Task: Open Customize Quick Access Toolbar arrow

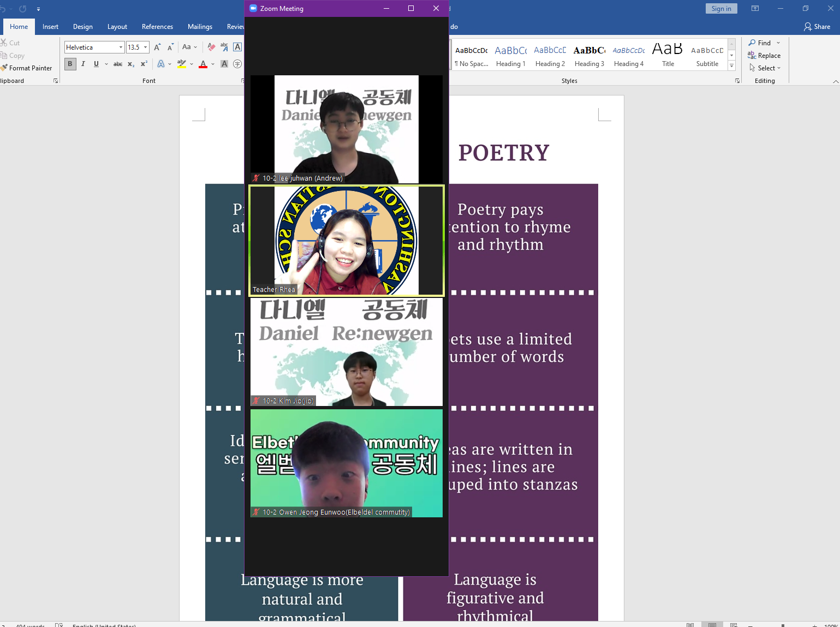Action: [38, 9]
